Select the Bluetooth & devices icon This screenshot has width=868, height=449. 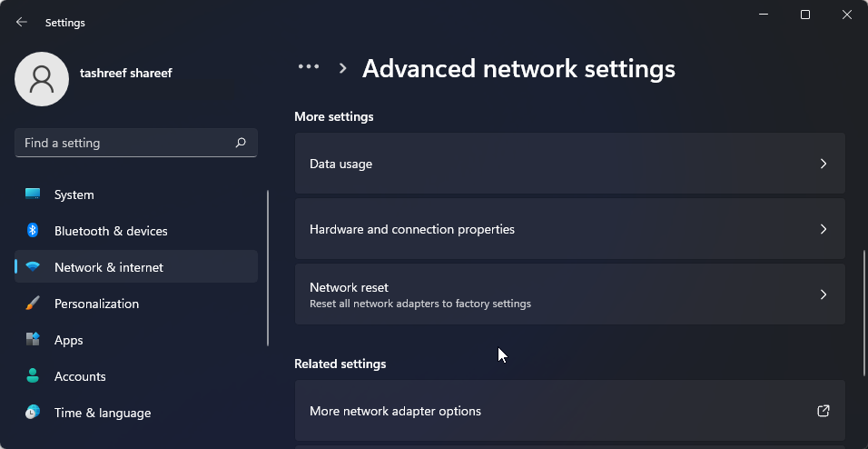click(33, 231)
